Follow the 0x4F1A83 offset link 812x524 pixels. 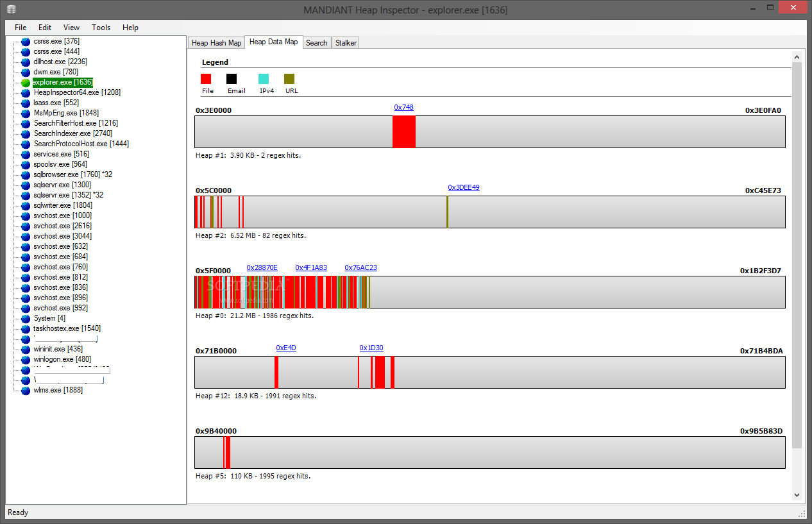coord(311,268)
